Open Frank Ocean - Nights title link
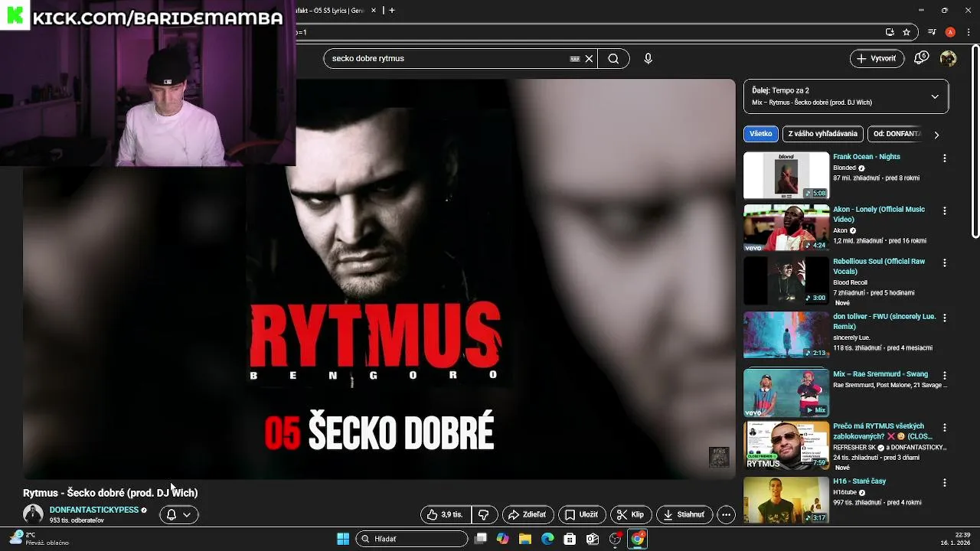Image resolution: width=980 pixels, height=551 pixels. point(867,157)
